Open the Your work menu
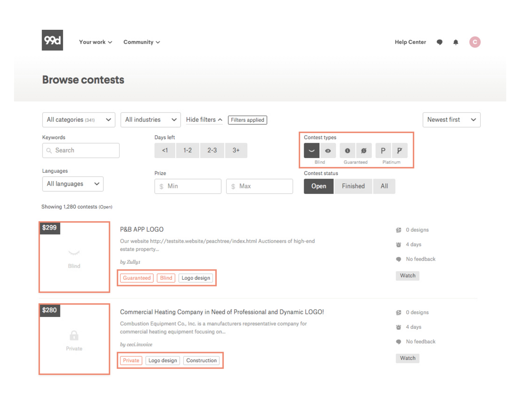The height and width of the screenshot is (402, 532). coord(96,42)
